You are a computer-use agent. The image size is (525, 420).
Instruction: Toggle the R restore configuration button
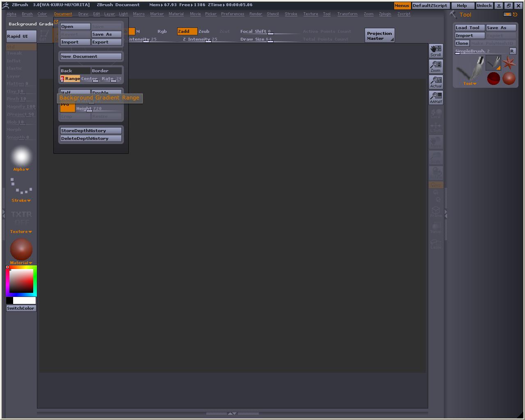pos(512,51)
